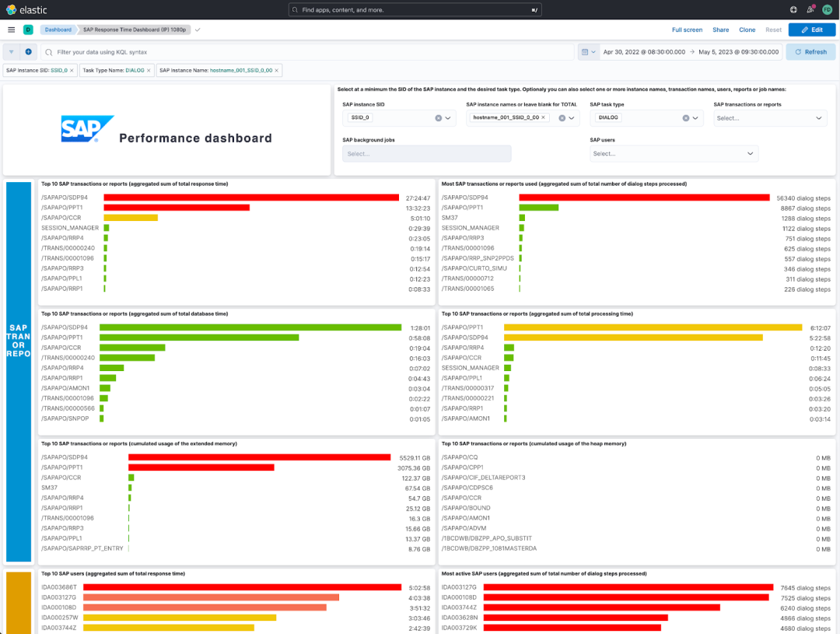The height and width of the screenshot is (634, 840).
Task: Open the SAP background jobs selector
Action: point(426,154)
